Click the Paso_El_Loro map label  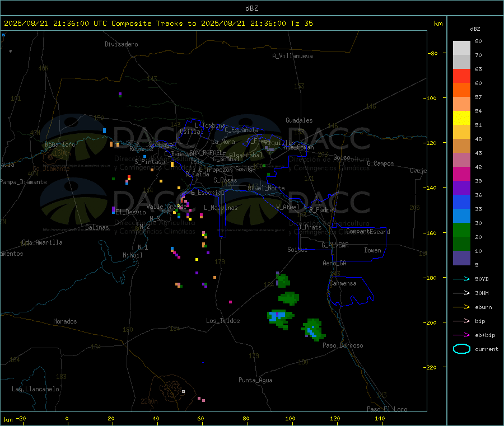point(387,409)
